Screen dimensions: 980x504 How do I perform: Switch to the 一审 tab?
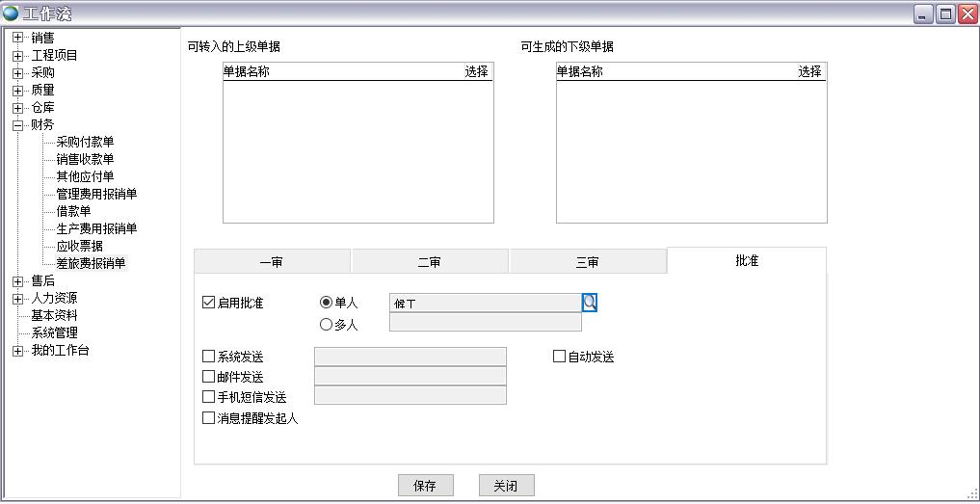pyautogui.click(x=272, y=262)
